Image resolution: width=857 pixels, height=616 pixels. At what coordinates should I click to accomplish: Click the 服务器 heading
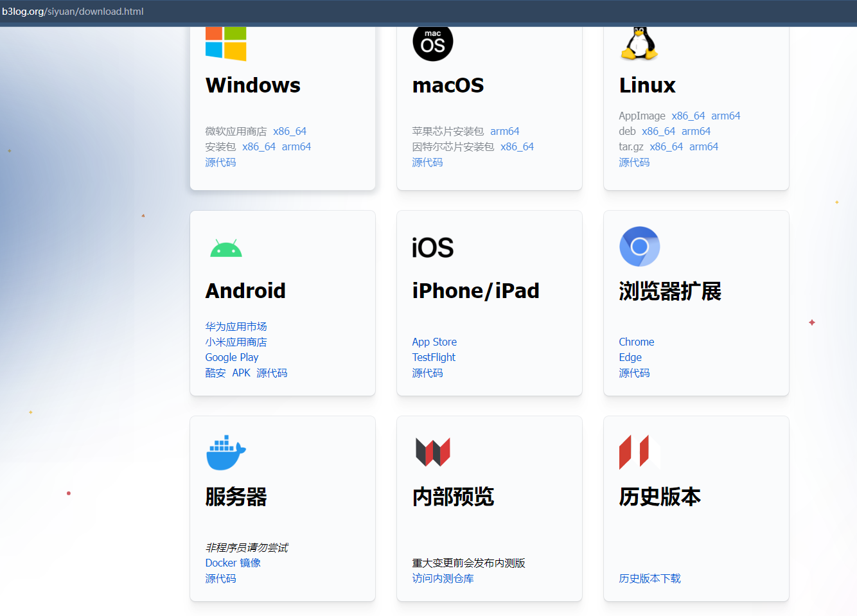click(x=236, y=497)
